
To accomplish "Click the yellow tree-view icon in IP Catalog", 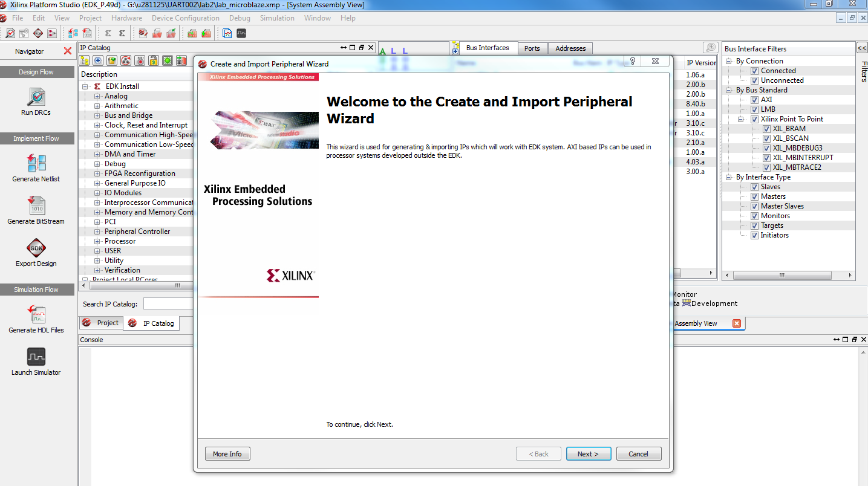I will [84, 60].
